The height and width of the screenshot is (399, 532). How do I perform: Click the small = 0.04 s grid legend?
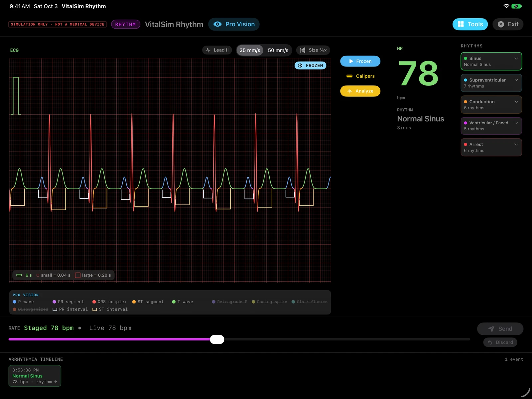tap(54, 275)
